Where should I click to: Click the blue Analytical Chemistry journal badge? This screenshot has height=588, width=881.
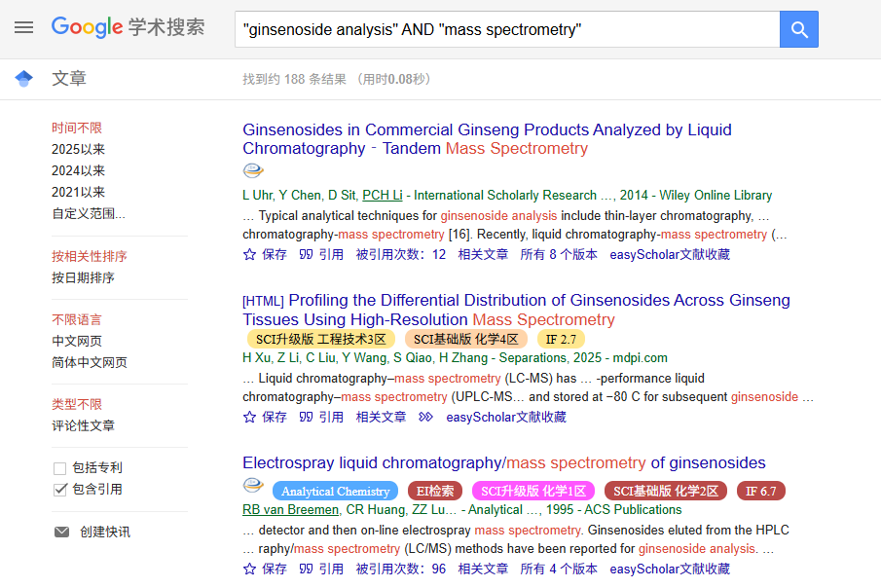(x=335, y=492)
